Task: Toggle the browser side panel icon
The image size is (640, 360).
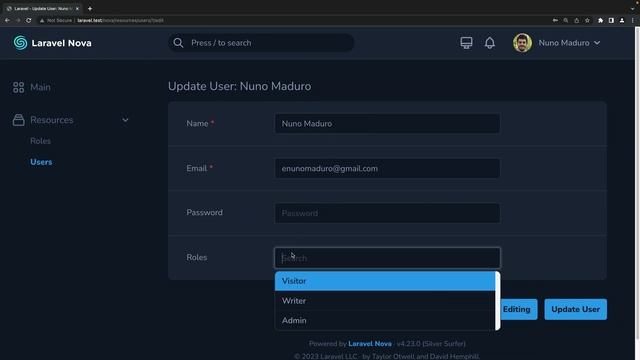Action: [x=611, y=20]
